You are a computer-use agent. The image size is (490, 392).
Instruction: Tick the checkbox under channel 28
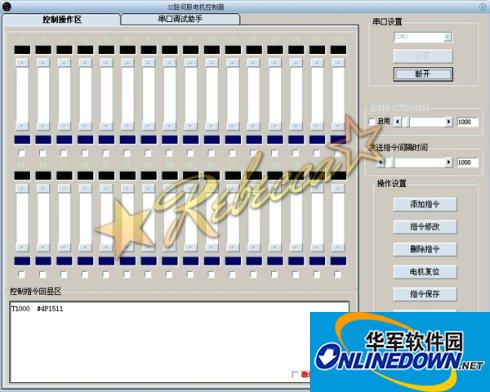tap(253, 274)
